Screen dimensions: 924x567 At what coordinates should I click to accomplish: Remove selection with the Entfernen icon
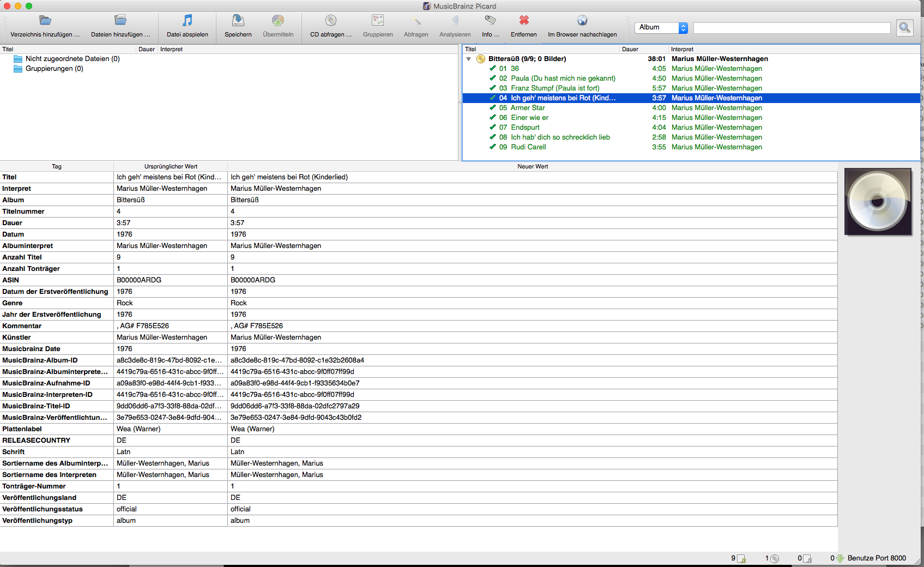[x=524, y=20]
